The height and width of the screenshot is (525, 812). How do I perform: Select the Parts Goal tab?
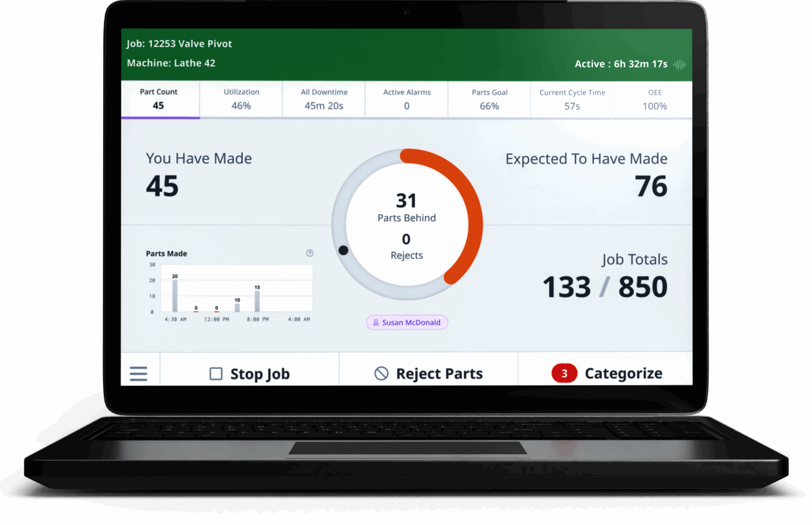489,99
